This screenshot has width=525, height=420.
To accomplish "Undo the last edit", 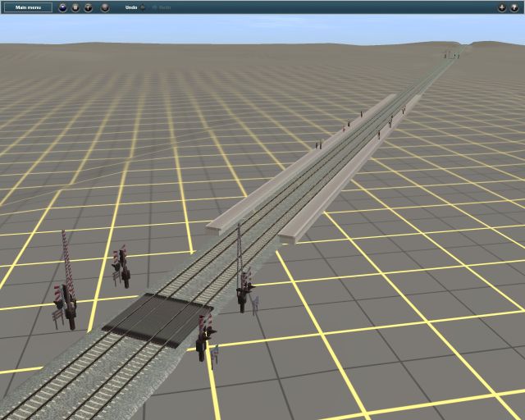I will click(x=130, y=7).
